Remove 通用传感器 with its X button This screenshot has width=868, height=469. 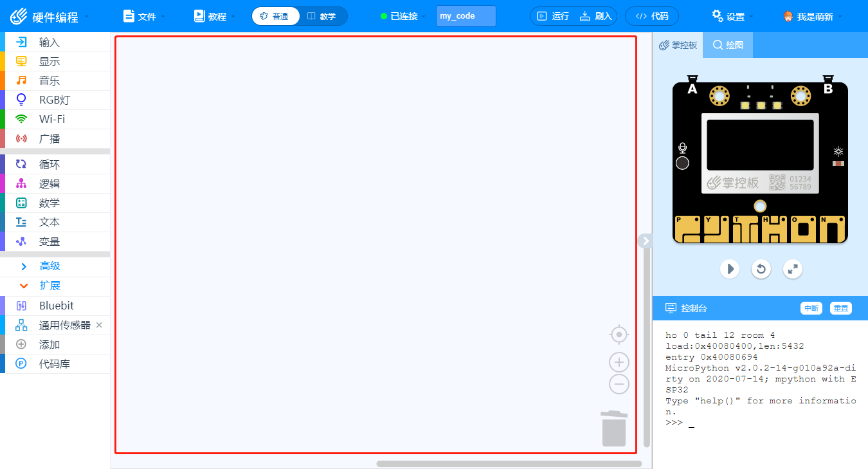(x=99, y=326)
